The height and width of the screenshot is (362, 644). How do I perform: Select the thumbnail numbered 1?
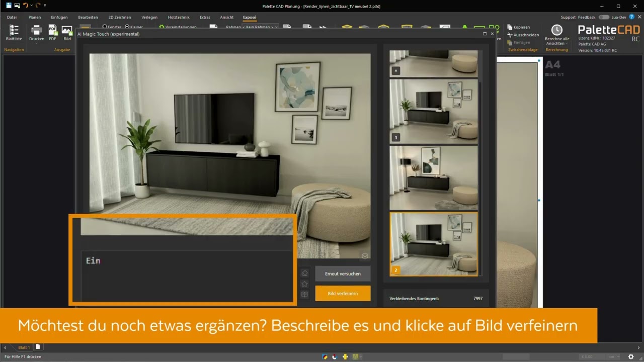click(x=434, y=111)
